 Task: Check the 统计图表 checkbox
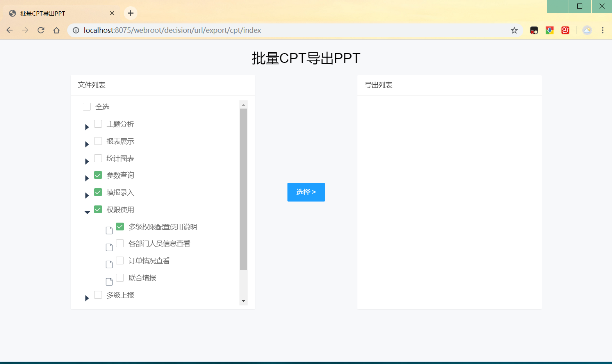pyautogui.click(x=98, y=158)
